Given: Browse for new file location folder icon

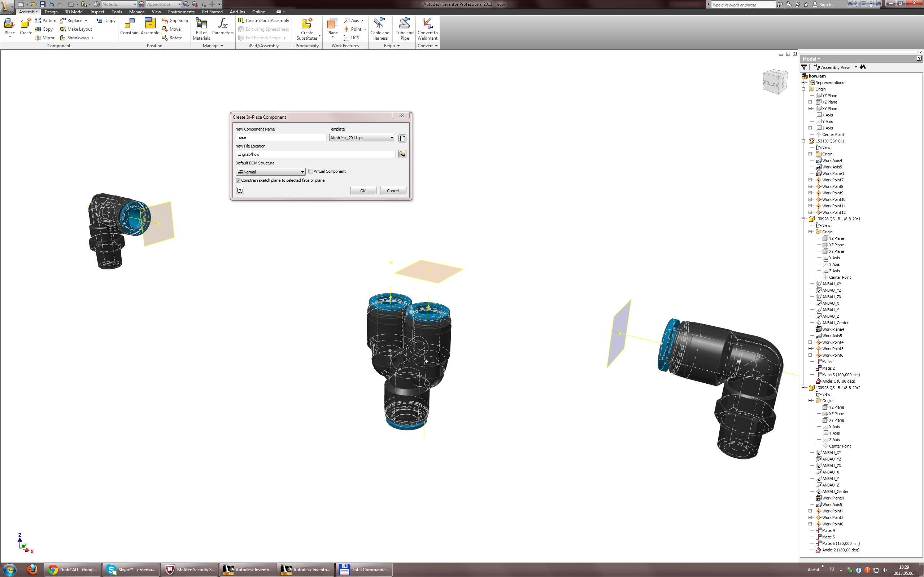Looking at the screenshot, I should pos(402,154).
